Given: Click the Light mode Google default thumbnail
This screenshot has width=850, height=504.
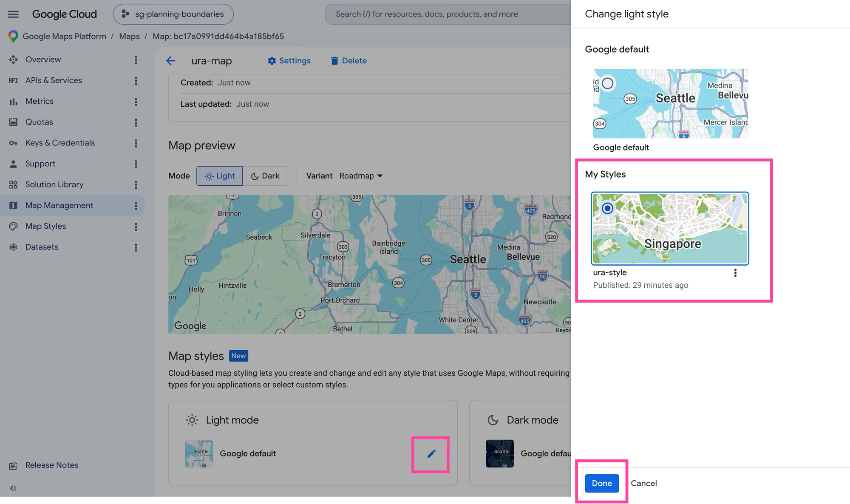Looking at the screenshot, I should tap(199, 454).
